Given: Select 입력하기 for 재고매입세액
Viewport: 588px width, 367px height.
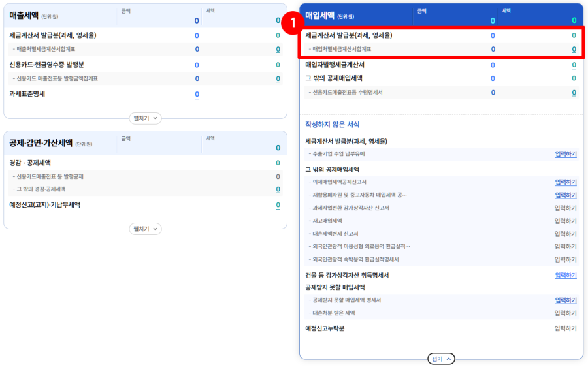Looking at the screenshot, I should [565, 221].
